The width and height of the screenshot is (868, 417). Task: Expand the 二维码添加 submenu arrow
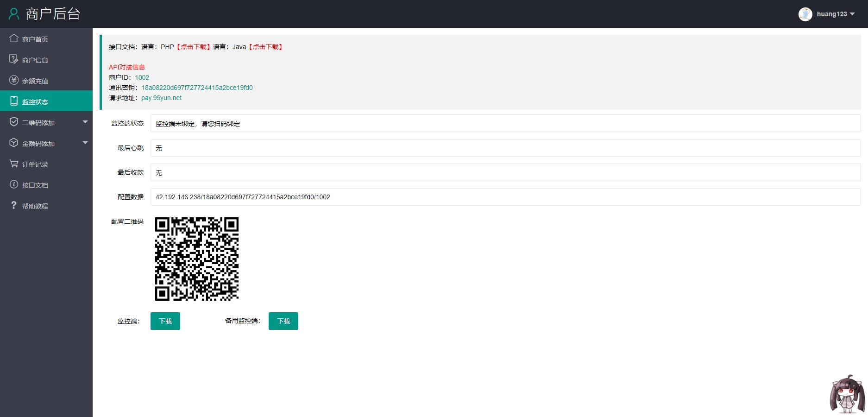pos(85,122)
